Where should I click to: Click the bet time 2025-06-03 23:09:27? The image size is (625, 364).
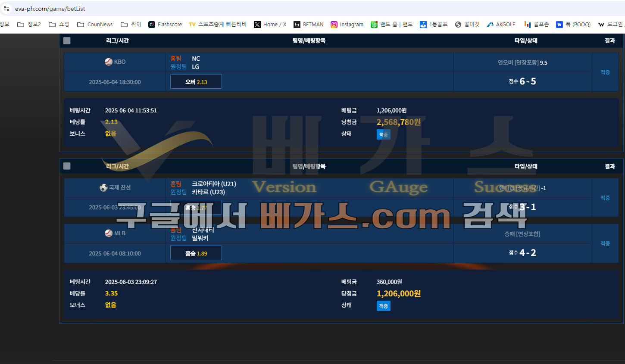(x=131, y=282)
